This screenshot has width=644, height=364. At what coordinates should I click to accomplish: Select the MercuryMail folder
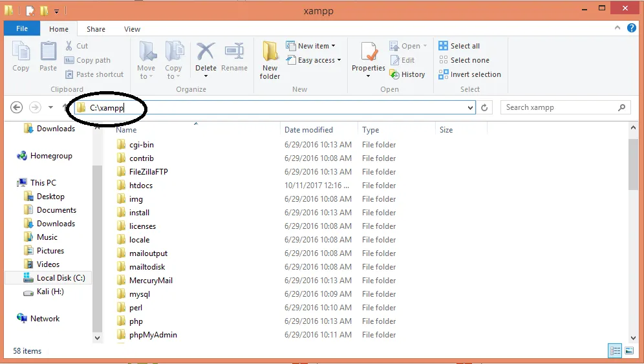pyautogui.click(x=144, y=280)
